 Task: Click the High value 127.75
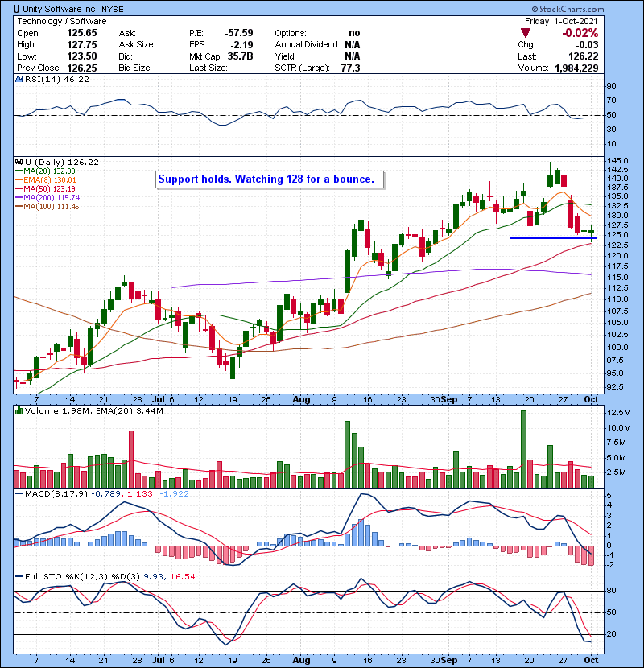[x=82, y=45]
